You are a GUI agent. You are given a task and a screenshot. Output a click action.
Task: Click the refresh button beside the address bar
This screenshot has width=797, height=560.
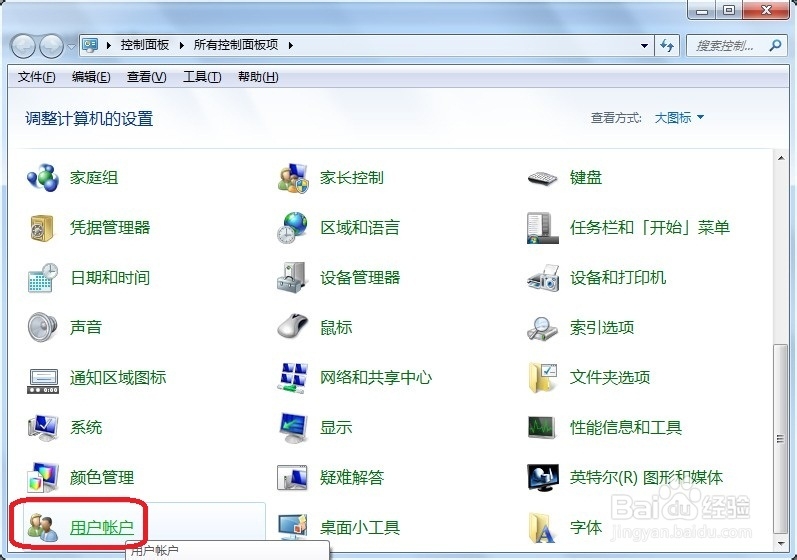[667, 46]
